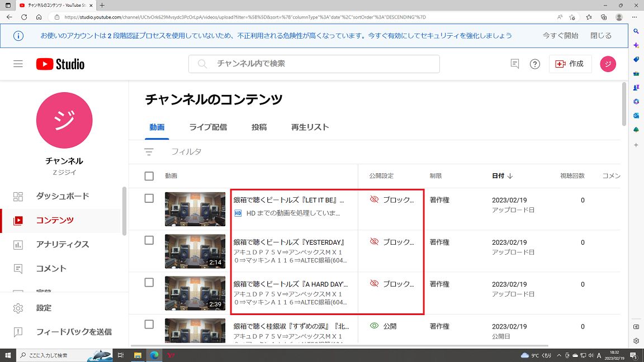Check the box for the LET IT BE video

click(149, 198)
